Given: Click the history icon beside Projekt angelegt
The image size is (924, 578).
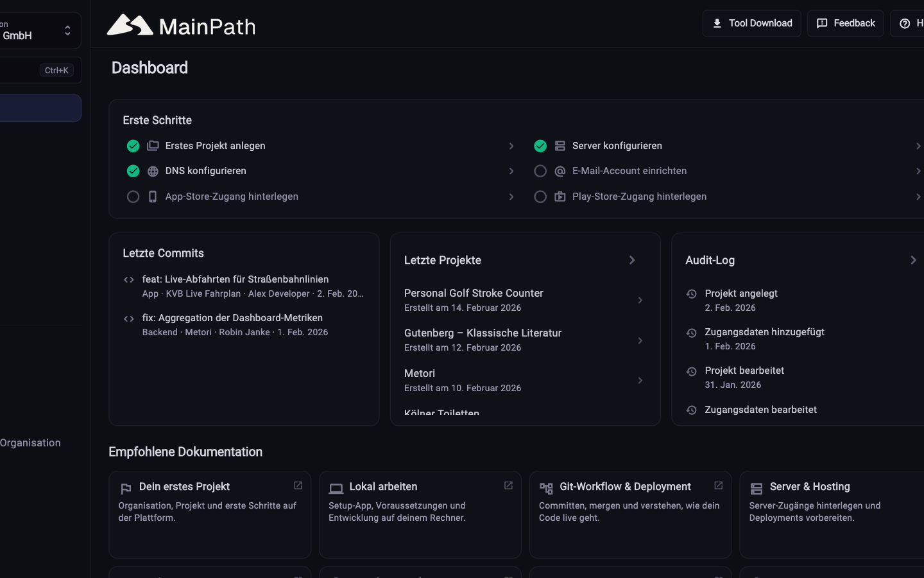Looking at the screenshot, I should coord(692,294).
